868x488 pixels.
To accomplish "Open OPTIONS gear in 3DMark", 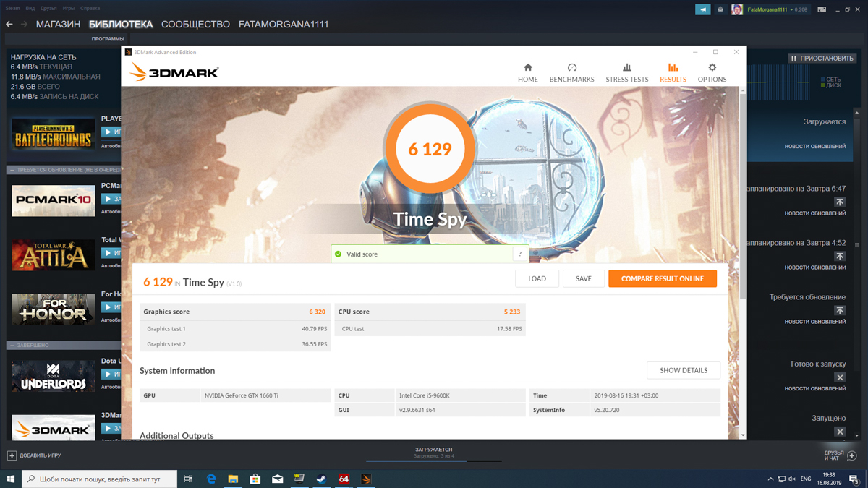I will [712, 72].
